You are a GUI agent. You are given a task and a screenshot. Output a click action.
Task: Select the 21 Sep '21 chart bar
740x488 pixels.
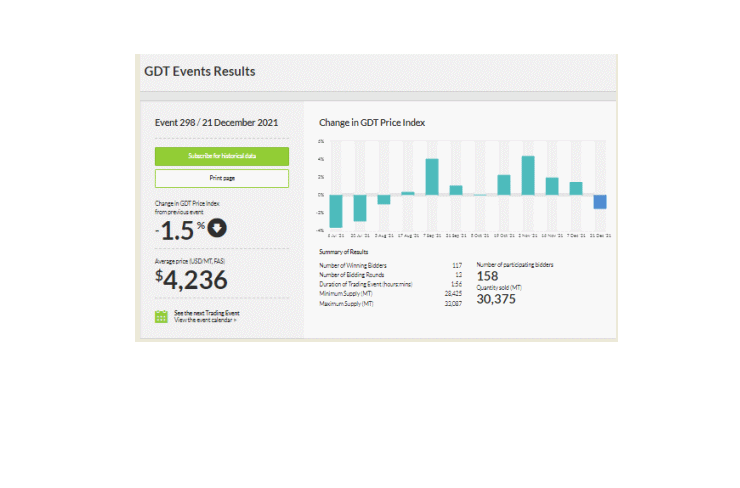pos(456,190)
